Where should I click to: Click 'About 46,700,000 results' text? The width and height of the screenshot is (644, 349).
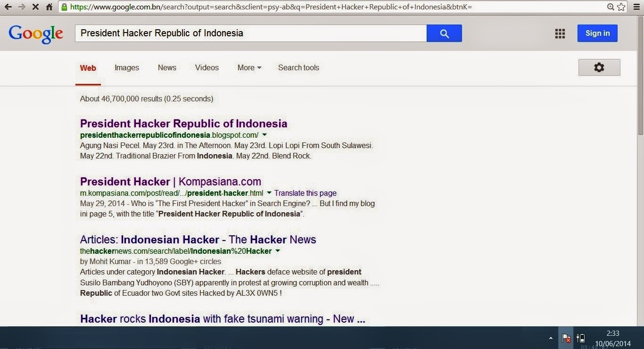(147, 99)
